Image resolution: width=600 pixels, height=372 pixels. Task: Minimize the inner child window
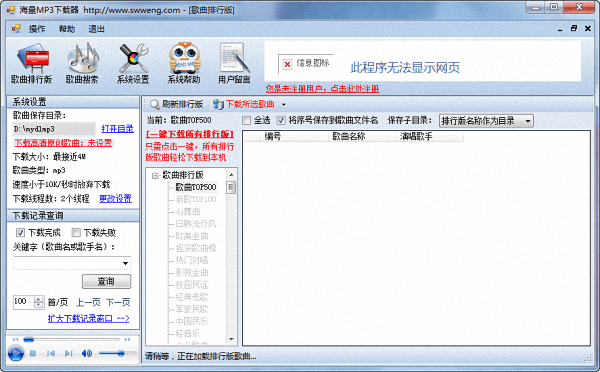point(560,29)
